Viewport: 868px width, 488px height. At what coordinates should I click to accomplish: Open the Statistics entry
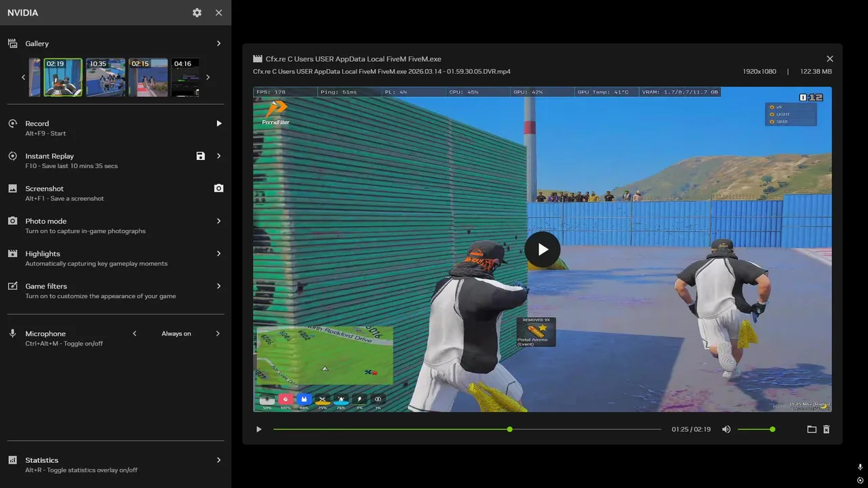click(x=115, y=465)
